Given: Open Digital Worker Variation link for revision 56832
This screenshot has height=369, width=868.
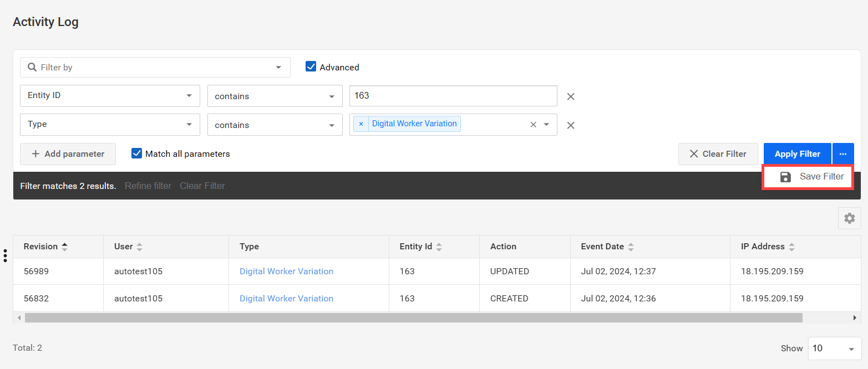Looking at the screenshot, I should 286,298.
